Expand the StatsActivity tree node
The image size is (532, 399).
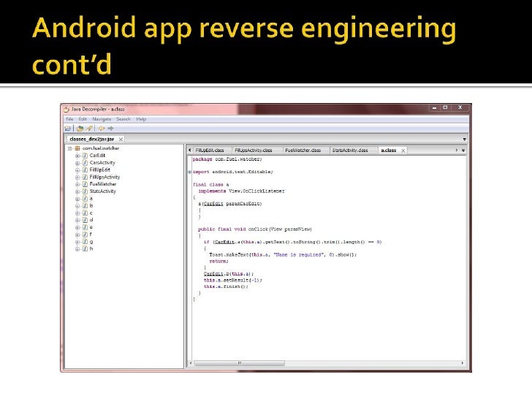pyautogui.click(x=77, y=191)
